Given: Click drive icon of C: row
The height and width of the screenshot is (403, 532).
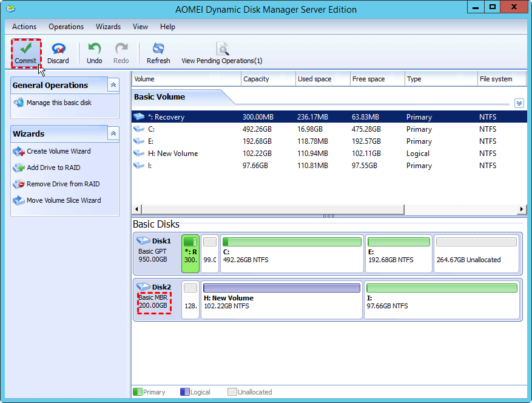Looking at the screenshot, I should 139,129.
